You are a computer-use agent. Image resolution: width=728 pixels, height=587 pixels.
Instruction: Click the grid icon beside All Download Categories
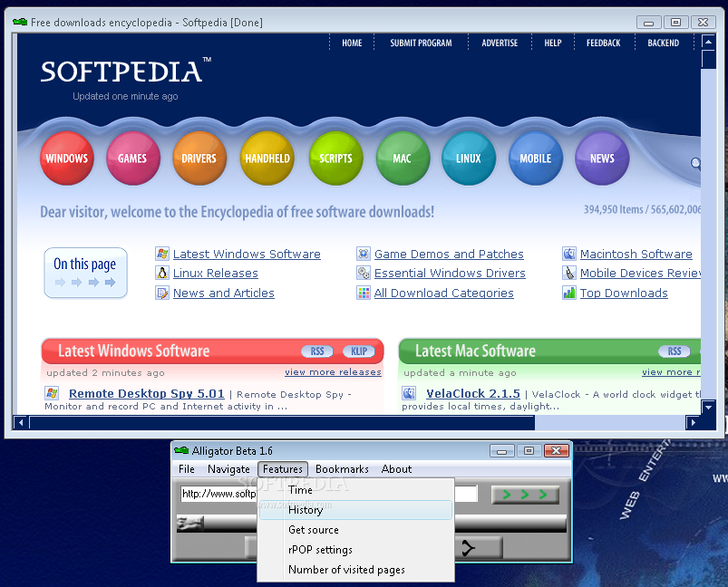(364, 293)
